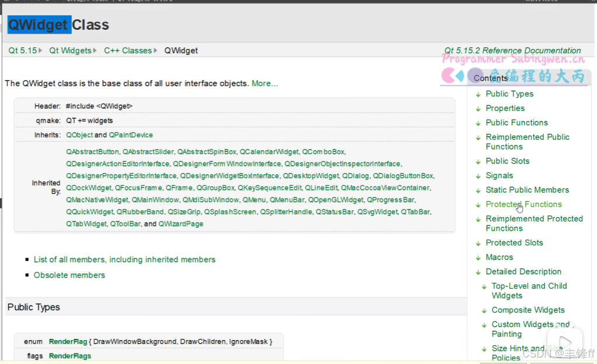Open the QDialog class link
597x364 pixels.
[355, 176]
